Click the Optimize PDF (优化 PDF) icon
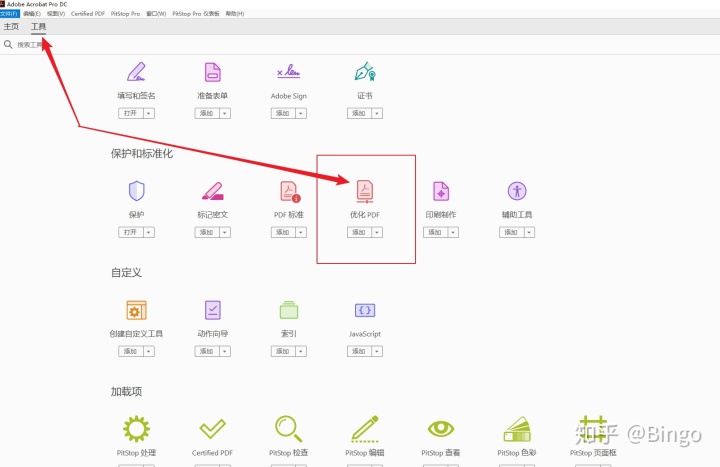 [365, 191]
